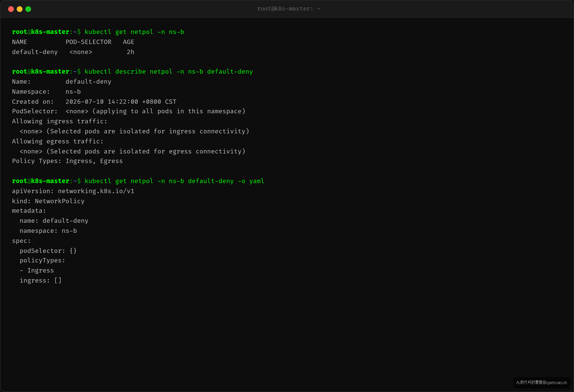574x392 pixels.
Task: Click the 'isolated for egress connectivity' line
Action: coord(133,151)
